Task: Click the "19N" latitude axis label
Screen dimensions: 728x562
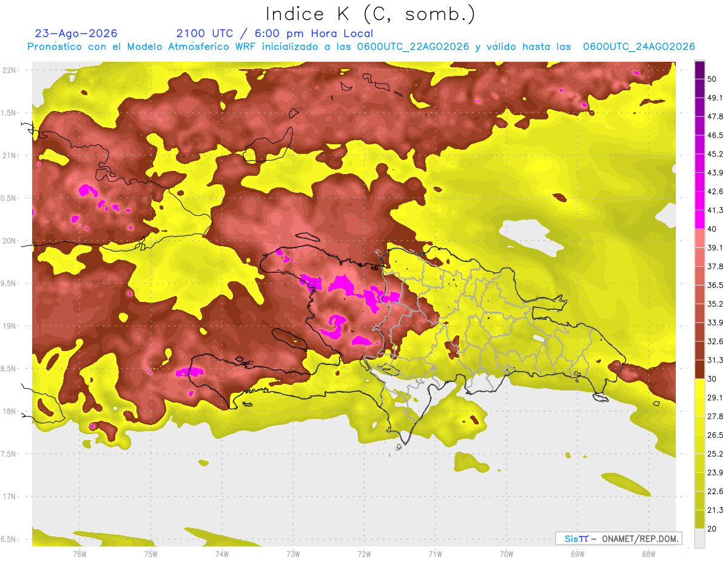Action: [10, 326]
